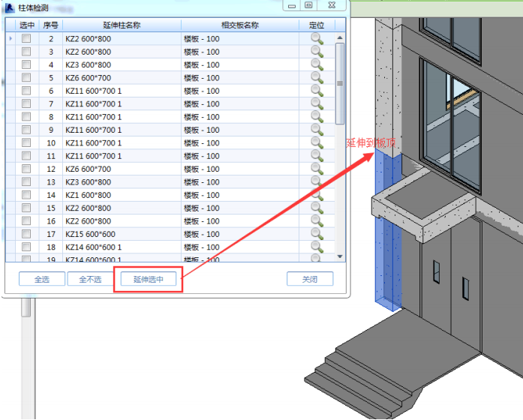523x420 pixels.
Task: Check row 18 KZ14 600*600 1 box
Action: [x=26, y=246]
